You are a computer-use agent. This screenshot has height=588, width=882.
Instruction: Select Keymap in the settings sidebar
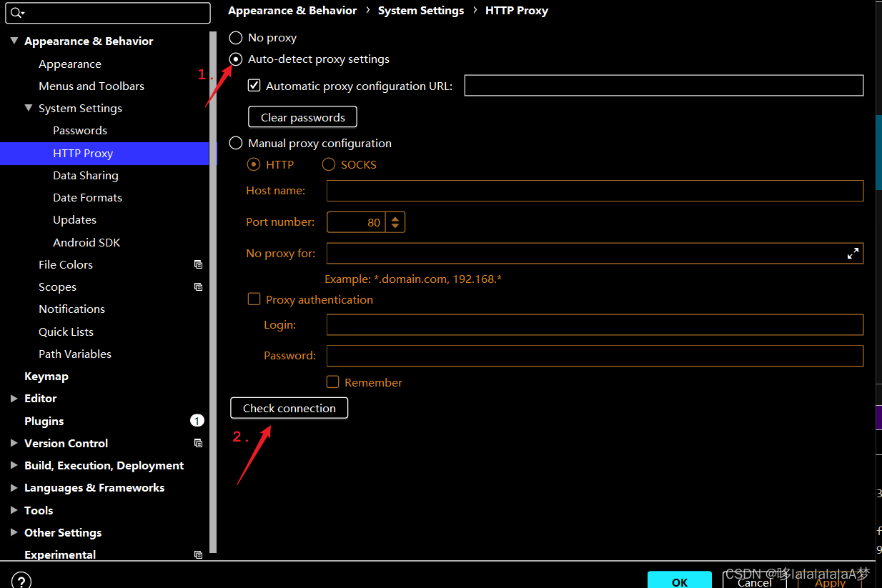[46, 376]
